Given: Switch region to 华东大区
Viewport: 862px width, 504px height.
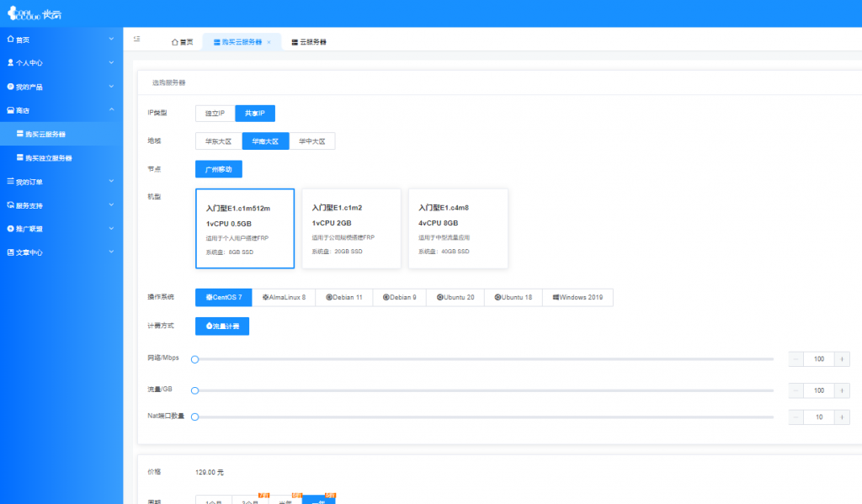Looking at the screenshot, I should [x=218, y=141].
